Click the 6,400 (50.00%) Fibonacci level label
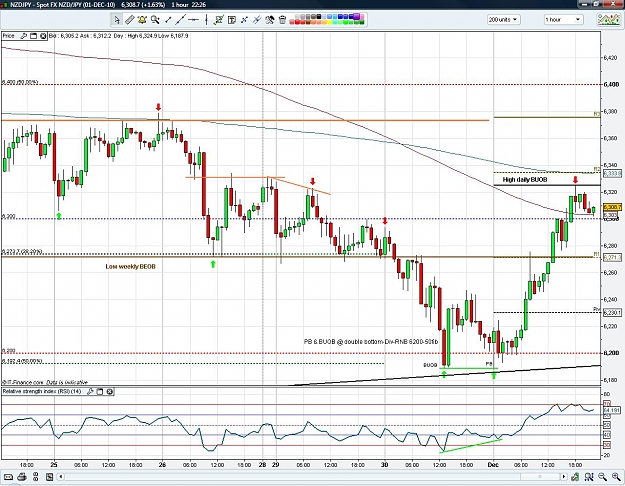The width and height of the screenshot is (625, 486). tap(20, 82)
